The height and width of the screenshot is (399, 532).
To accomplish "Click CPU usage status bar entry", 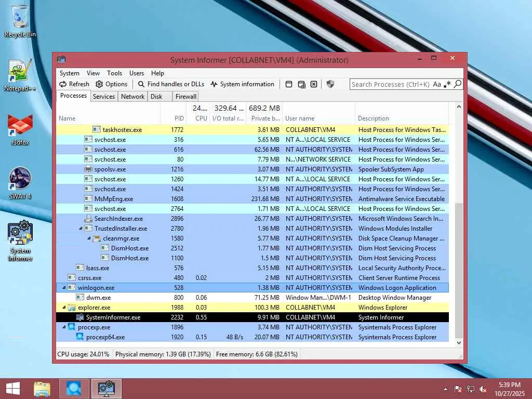I will click(x=83, y=354).
